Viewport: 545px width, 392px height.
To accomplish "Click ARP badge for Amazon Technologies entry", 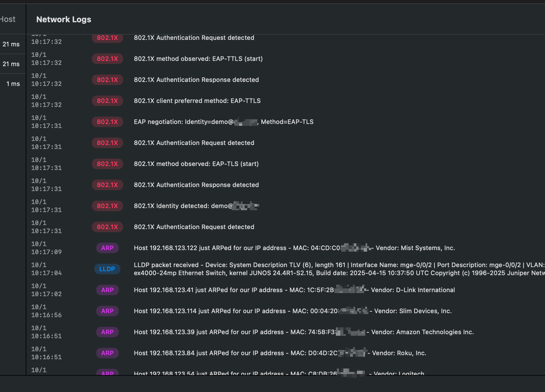I will point(107,332).
